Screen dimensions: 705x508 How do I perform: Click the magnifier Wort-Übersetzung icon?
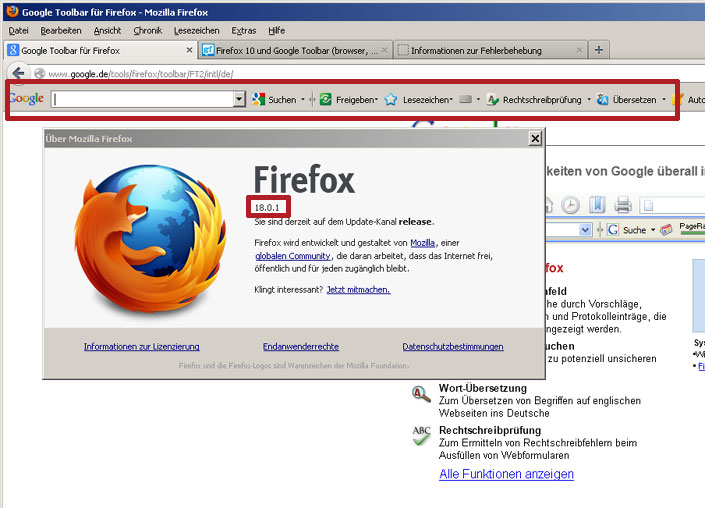tap(421, 394)
